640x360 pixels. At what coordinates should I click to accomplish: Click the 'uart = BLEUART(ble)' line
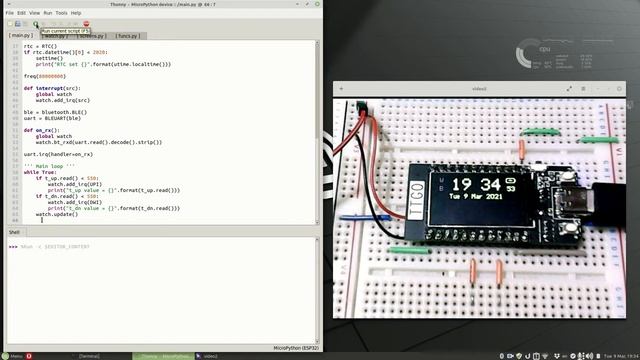52,118
